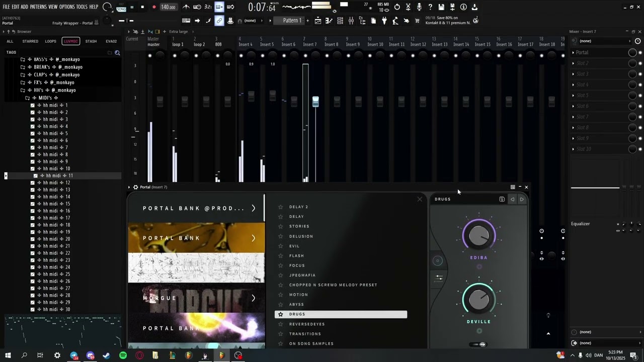Open the mixer view icon
This screenshot has width=644, height=362.
click(x=351, y=21)
